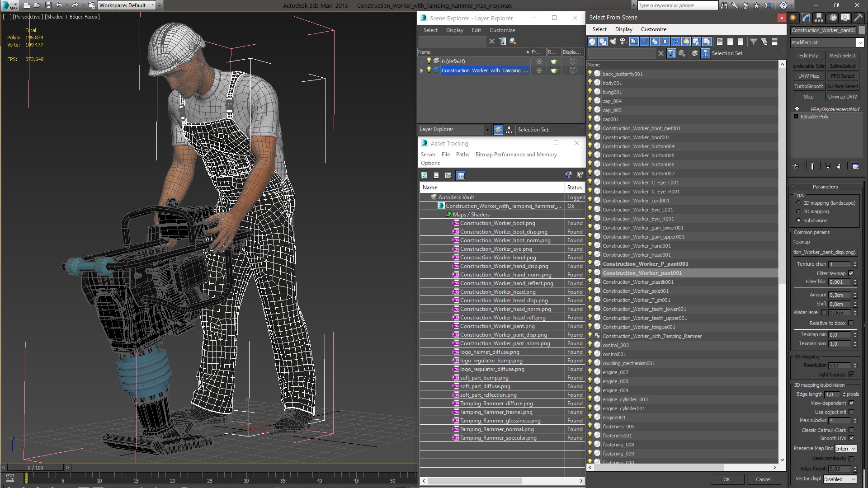This screenshot has height=488, width=868.
Task: Click the Unwrap UVW modifier button
Action: coord(842,97)
